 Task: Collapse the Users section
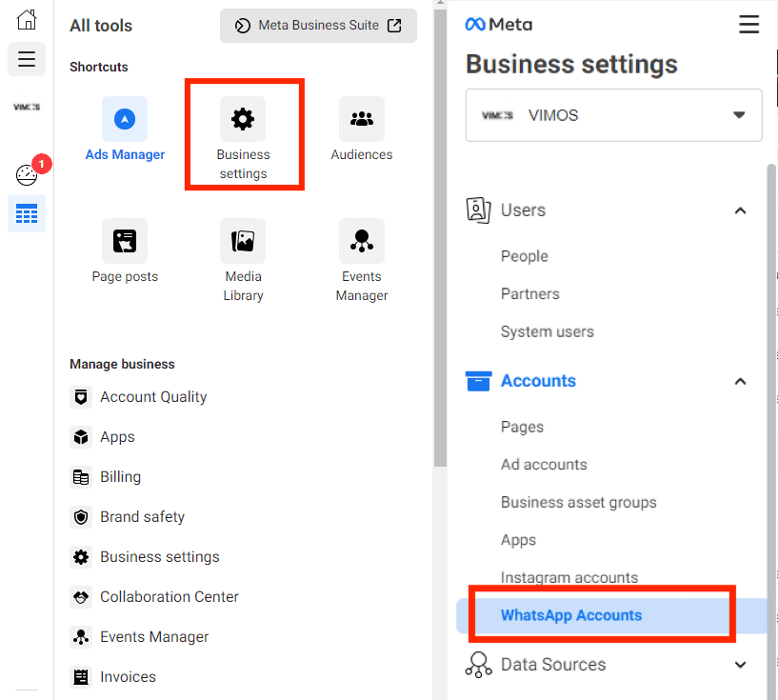tap(740, 210)
